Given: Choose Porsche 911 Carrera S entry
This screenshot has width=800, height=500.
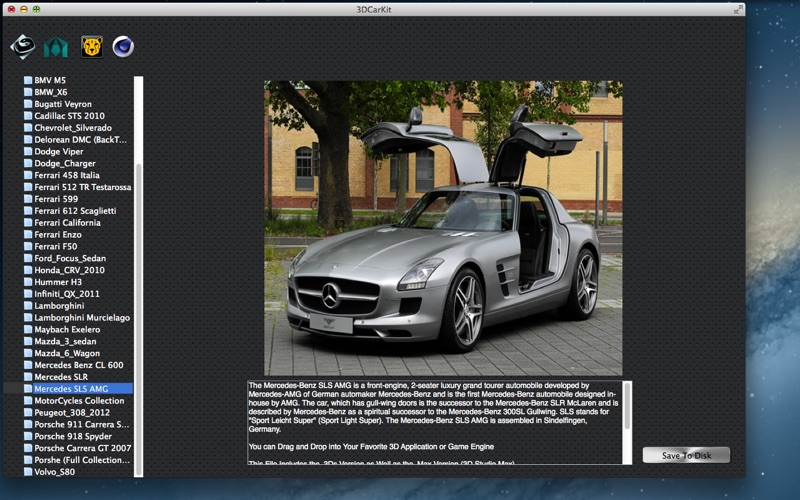Looking at the screenshot, I should click(82, 424).
